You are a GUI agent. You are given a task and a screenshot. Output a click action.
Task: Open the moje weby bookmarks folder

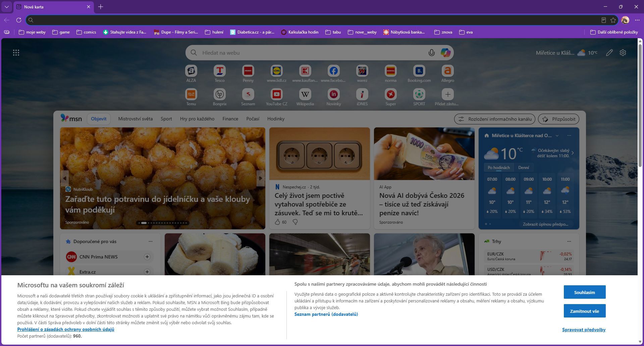click(32, 32)
